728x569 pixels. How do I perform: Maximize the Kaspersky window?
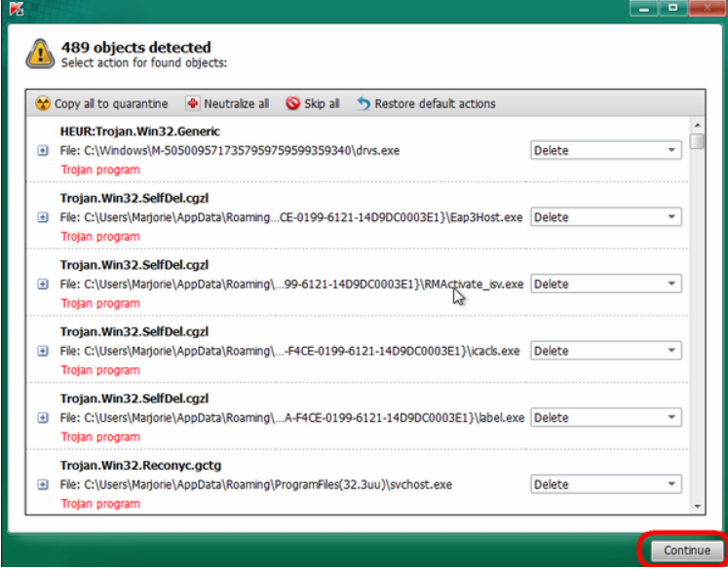[672, 8]
